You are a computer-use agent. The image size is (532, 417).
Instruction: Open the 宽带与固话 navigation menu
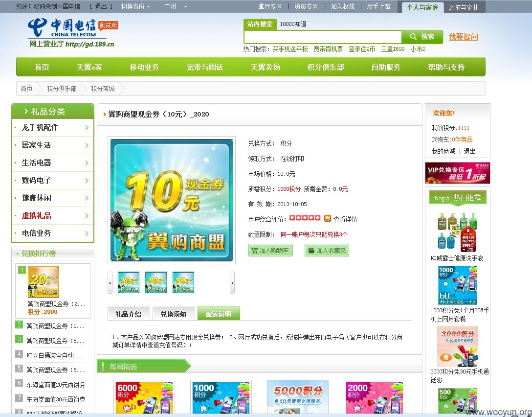[204, 67]
